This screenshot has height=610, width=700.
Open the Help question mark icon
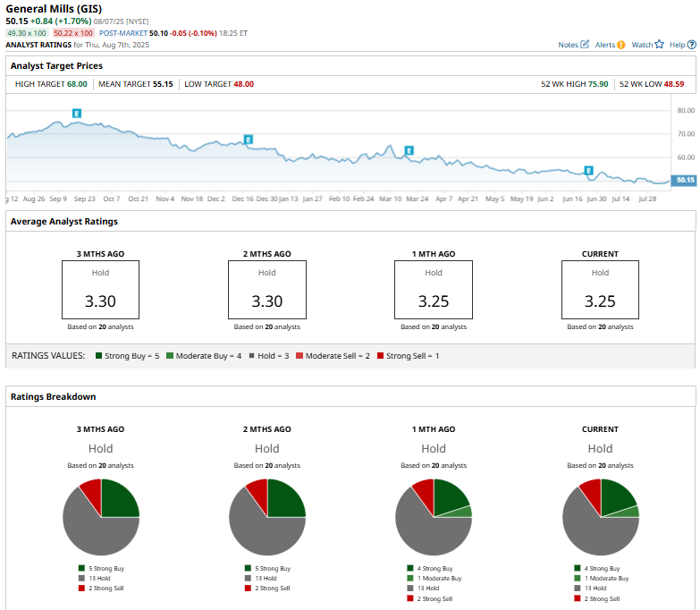pos(692,45)
